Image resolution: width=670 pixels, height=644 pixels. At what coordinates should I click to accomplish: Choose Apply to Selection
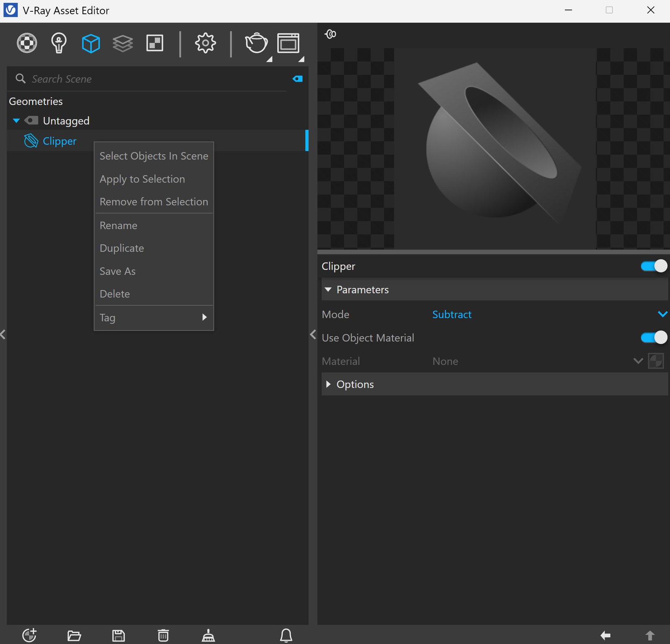pyautogui.click(x=154, y=179)
